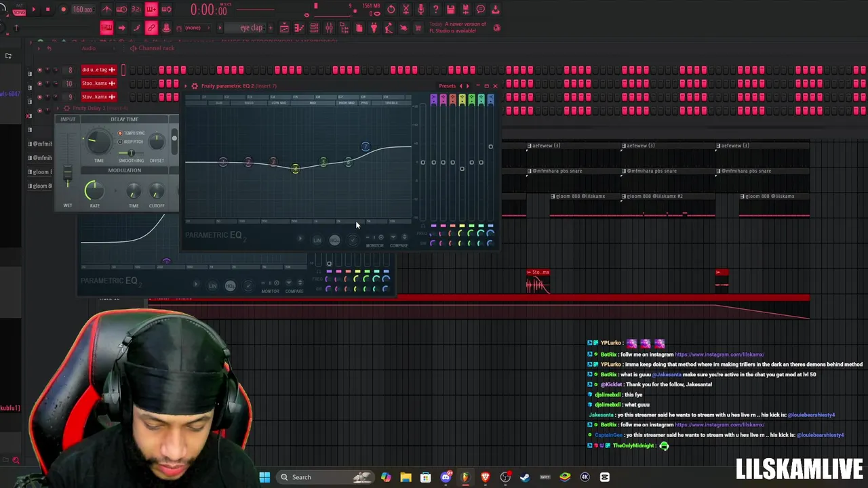This screenshot has width=868, height=488.
Task: Click the newer FL Studio version notice
Action: click(x=458, y=27)
